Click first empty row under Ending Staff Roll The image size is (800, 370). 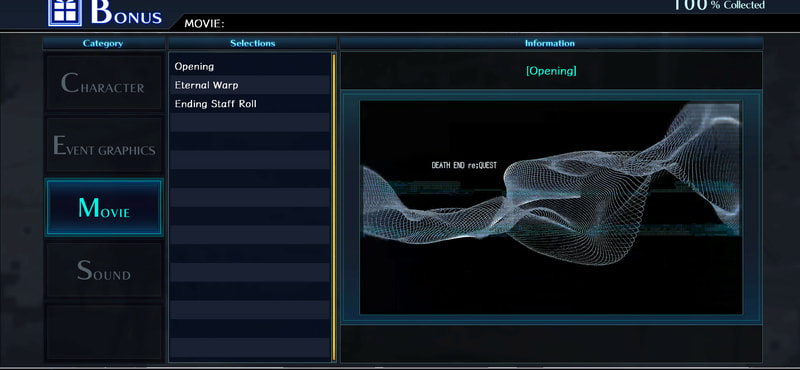(x=249, y=123)
